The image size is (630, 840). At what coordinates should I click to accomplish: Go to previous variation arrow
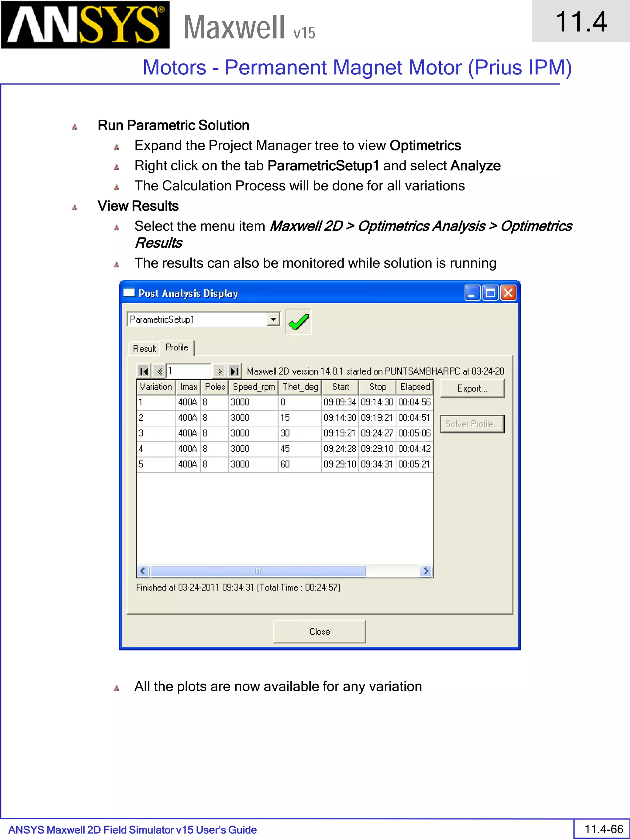(159, 371)
